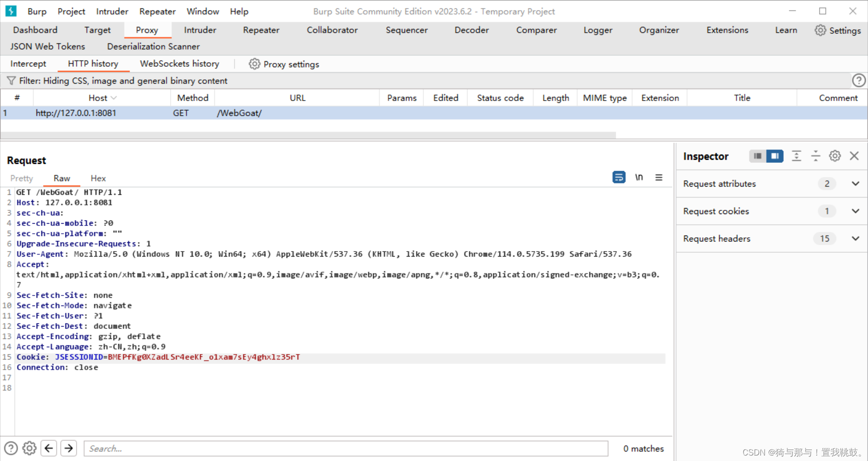Click the filter bar text
The width and height of the screenshot is (868, 461).
[123, 81]
